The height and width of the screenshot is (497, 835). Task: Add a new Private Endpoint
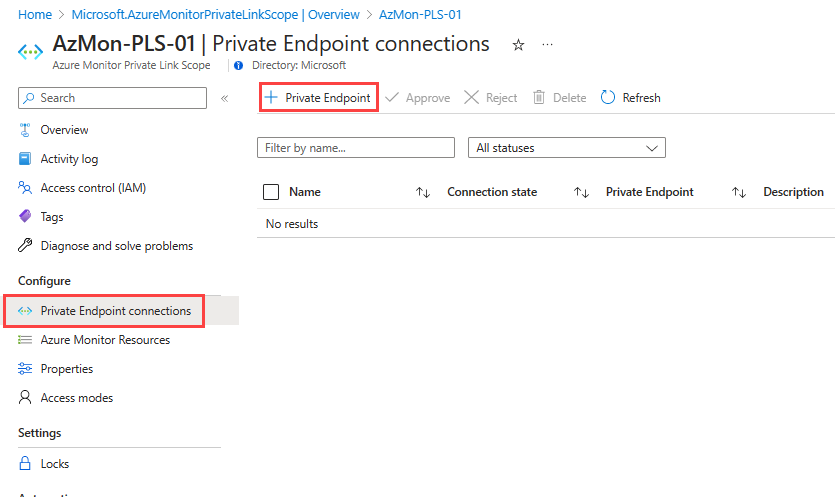point(318,97)
